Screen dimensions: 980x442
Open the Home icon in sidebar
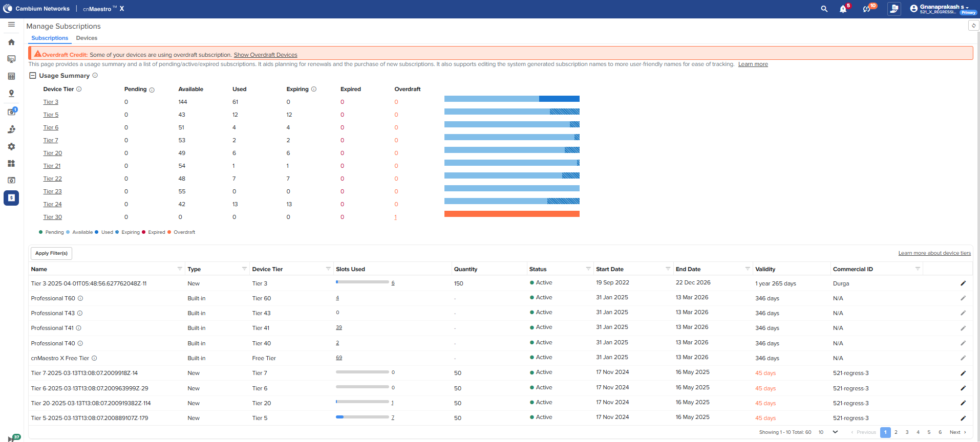pos(11,42)
